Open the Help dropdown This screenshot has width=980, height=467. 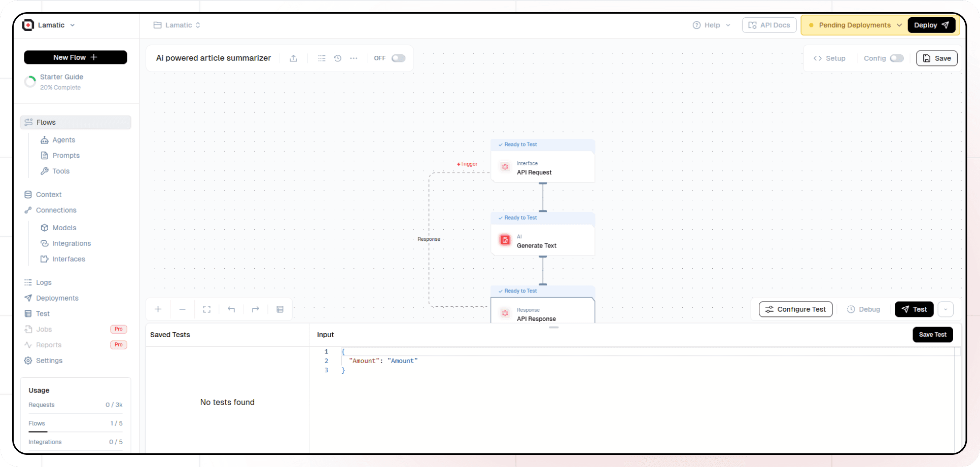point(711,25)
